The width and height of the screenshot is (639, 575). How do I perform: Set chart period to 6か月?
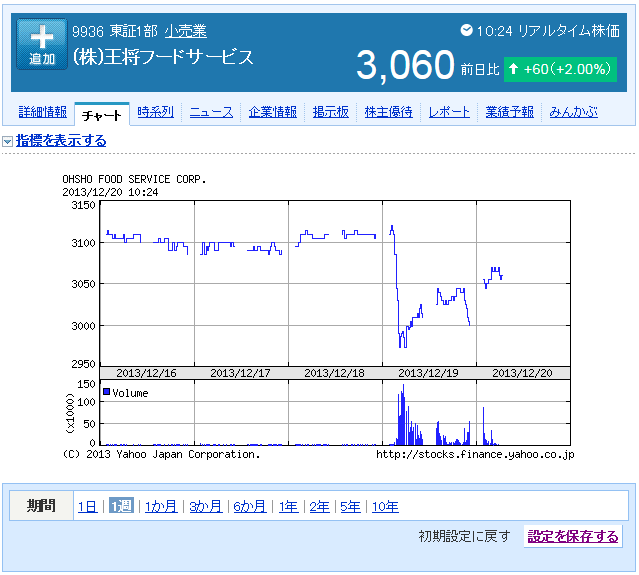tap(250, 507)
